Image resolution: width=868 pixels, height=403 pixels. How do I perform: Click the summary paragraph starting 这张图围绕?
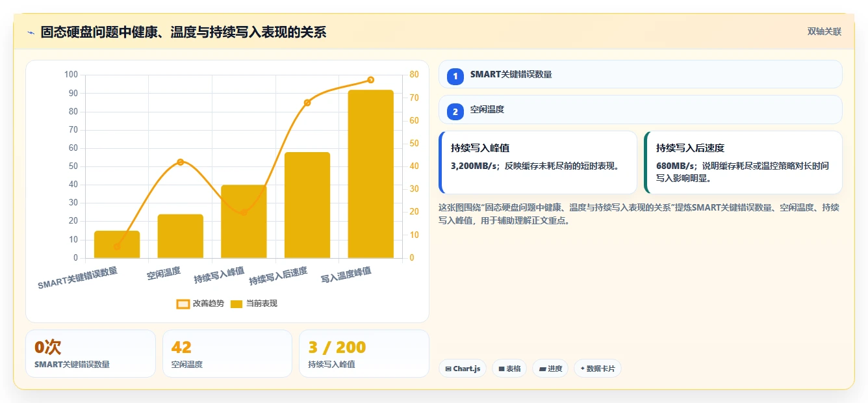pos(639,214)
